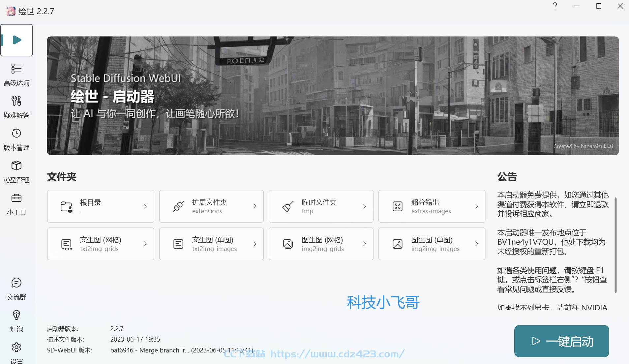The image size is (629, 364).
Task: Click the 绘世 - 启动器 banner title
Action: click(112, 97)
